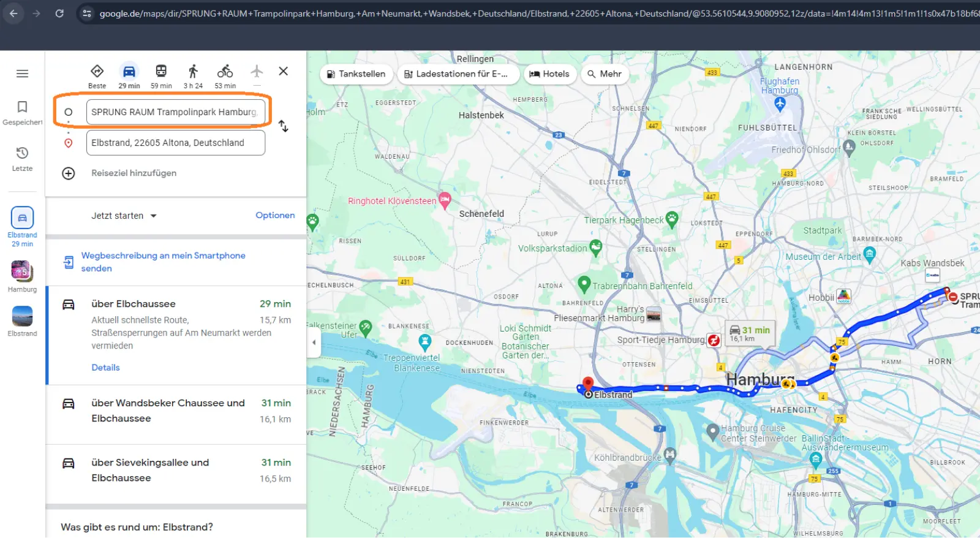Click BallinStadt Auswanderermuseum pin
Screen dimensions: 980x538
(815, 459)
